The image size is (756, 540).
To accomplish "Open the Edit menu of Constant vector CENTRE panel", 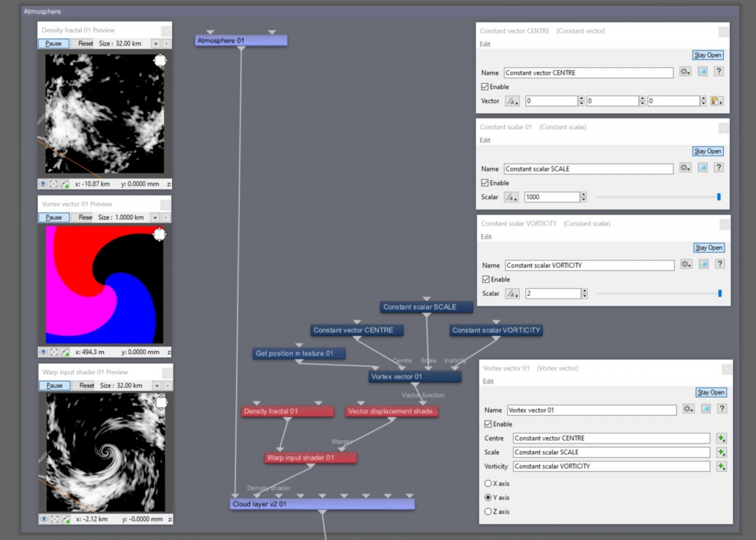I will [x=485, y=44].
